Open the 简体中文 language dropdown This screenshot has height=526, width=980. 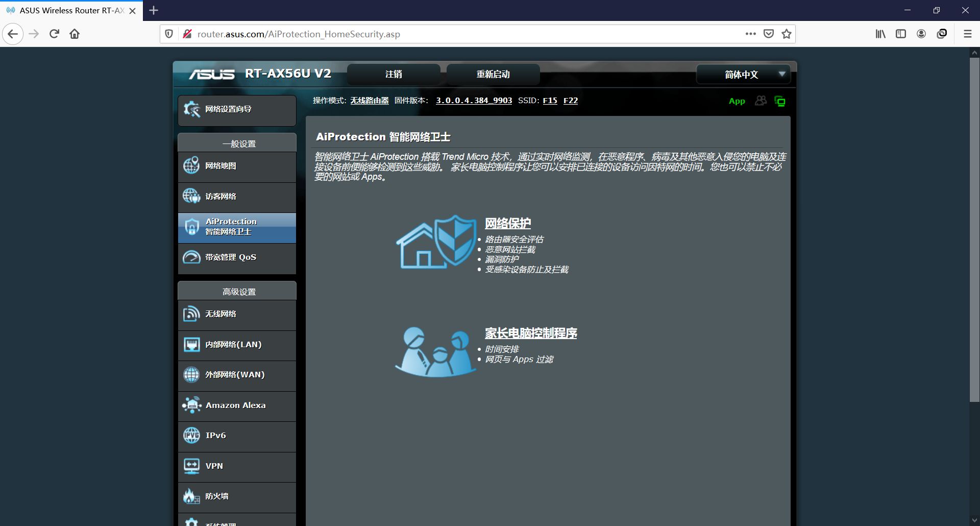point(743,74)
